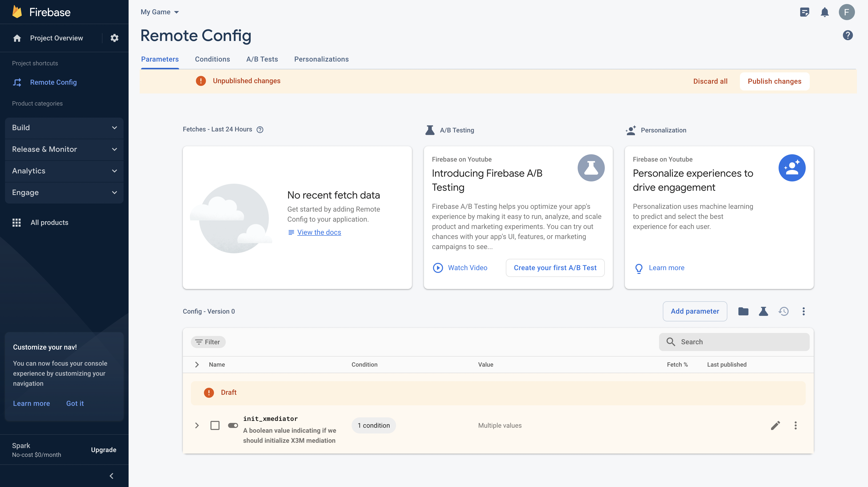Open View the docs link
The height and width of the screenshot is (487, 868).
point(319,232)
